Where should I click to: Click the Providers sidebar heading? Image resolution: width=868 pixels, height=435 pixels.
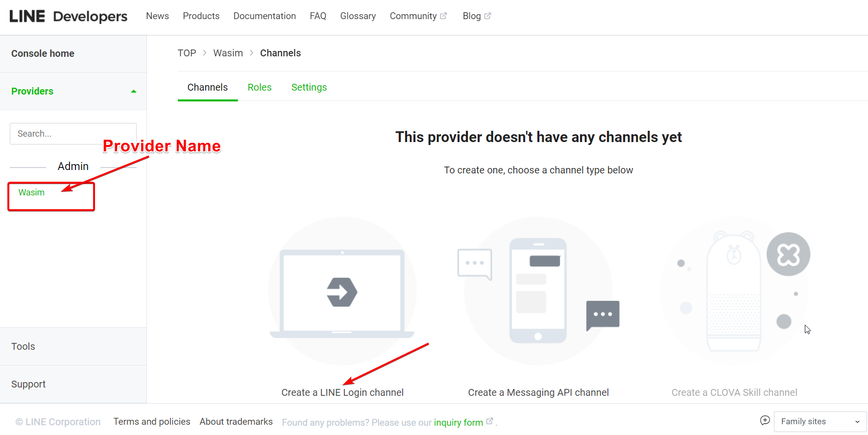pos(32,91)
